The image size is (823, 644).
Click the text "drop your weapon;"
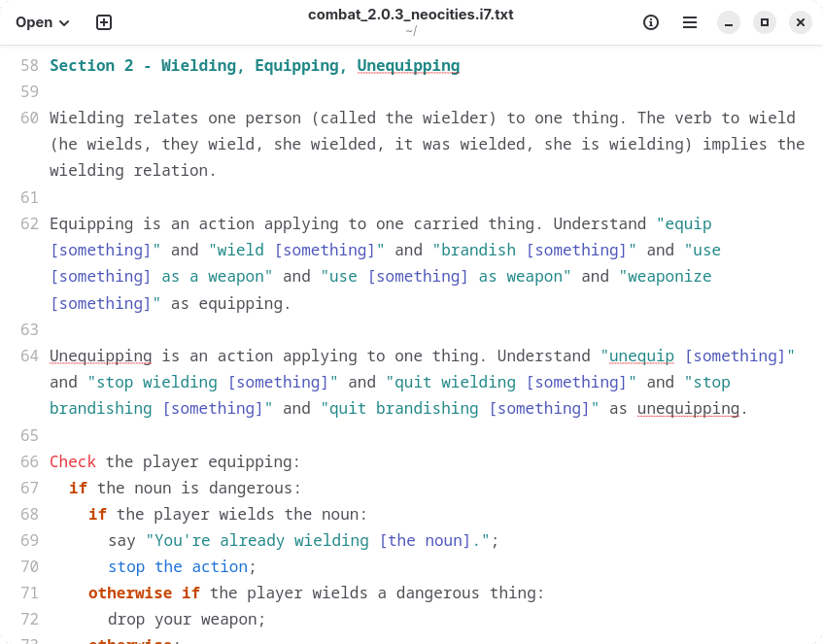point(187,620)
